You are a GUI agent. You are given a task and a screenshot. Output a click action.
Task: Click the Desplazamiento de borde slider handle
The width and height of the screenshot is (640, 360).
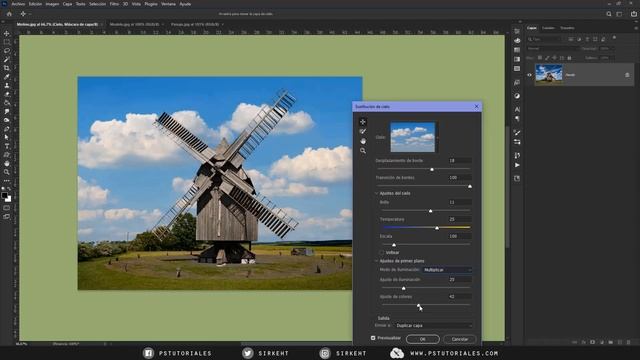[432, 169]
